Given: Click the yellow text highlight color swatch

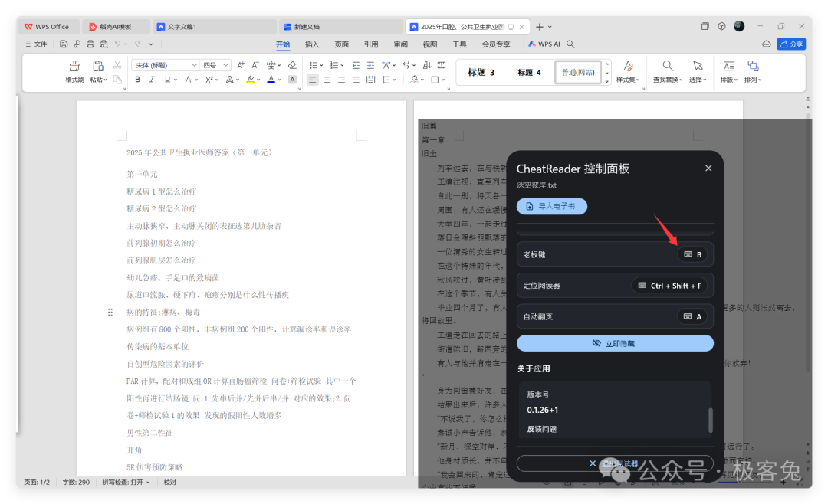Looking at the screenshot, I should click(x=250, y=80).
